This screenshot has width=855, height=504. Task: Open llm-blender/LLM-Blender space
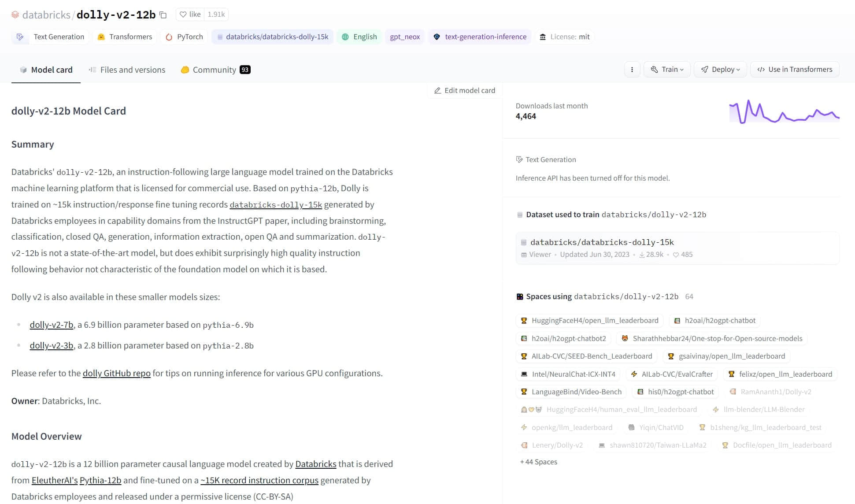(759, 409)
